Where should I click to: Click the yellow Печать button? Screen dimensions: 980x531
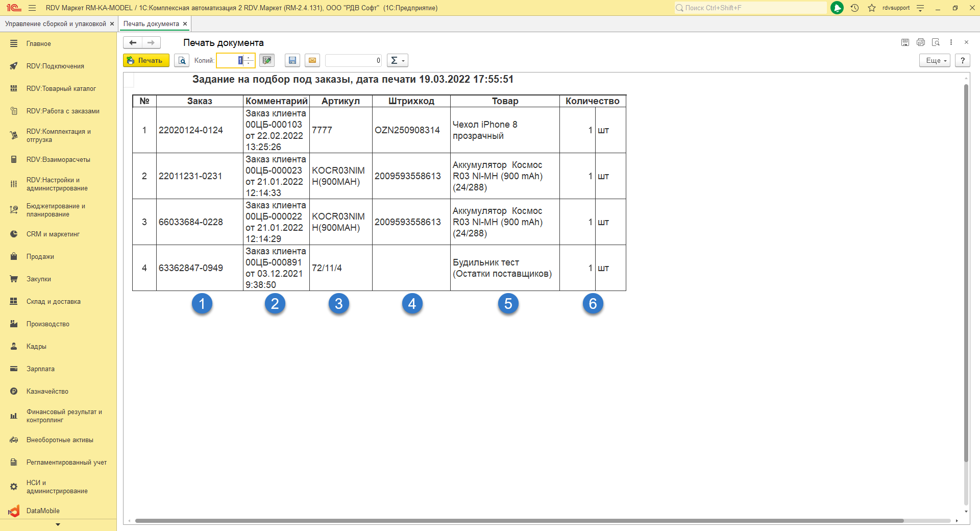pyautogui.click(x=146, y=60)
